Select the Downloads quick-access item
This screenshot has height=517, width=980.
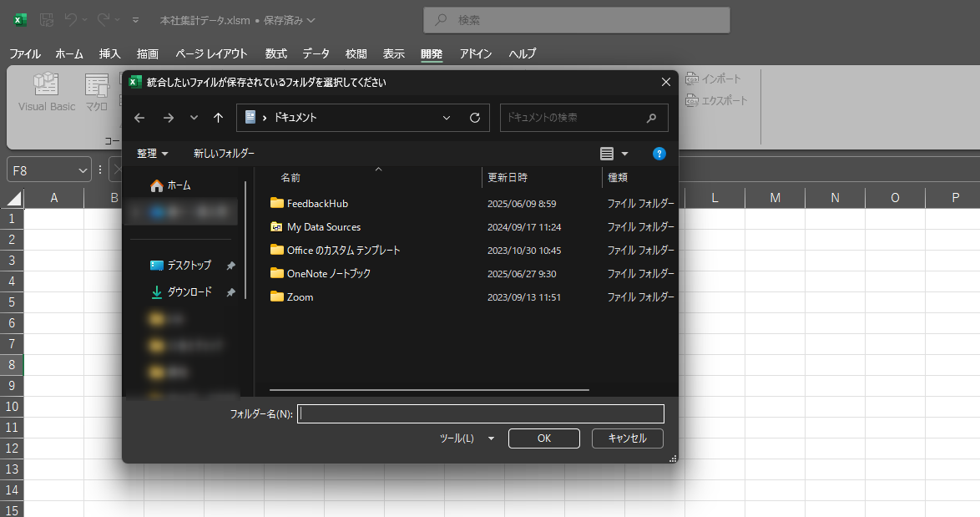(x=189, y=292)
